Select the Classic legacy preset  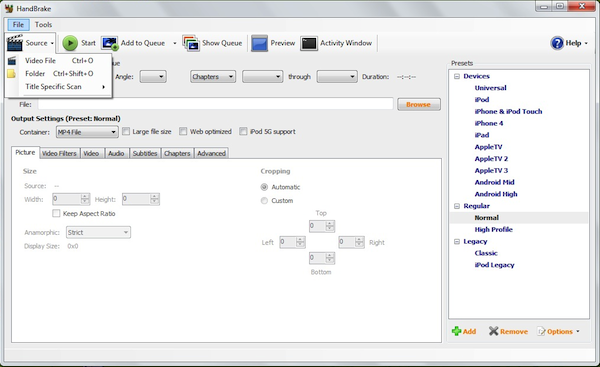[486, 253]
